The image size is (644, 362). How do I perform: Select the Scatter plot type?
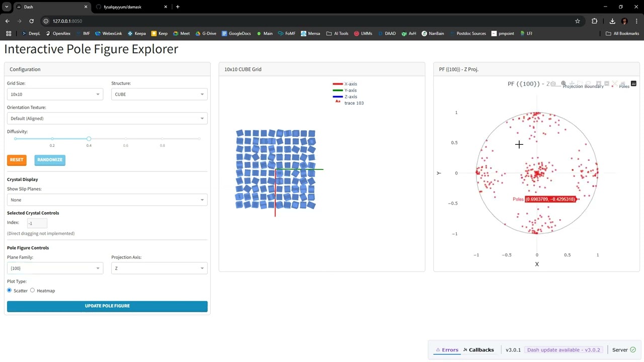pos(9,291)
